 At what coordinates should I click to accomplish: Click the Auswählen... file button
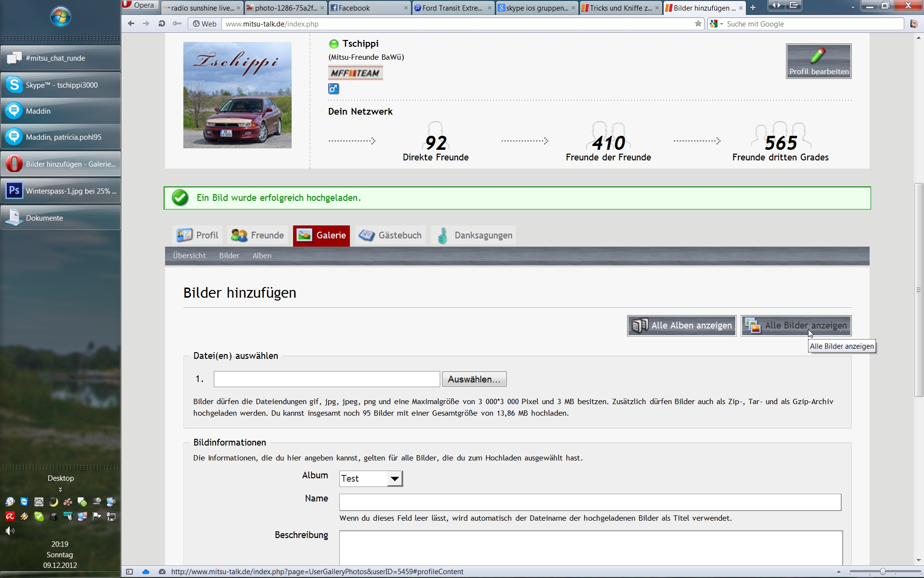474,379
